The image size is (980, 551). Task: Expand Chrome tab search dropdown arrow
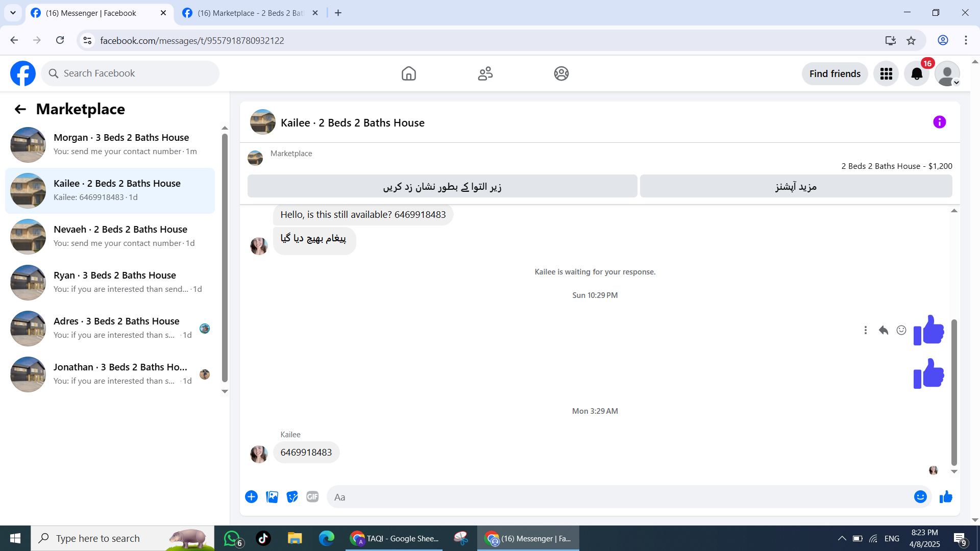[13, 13]
